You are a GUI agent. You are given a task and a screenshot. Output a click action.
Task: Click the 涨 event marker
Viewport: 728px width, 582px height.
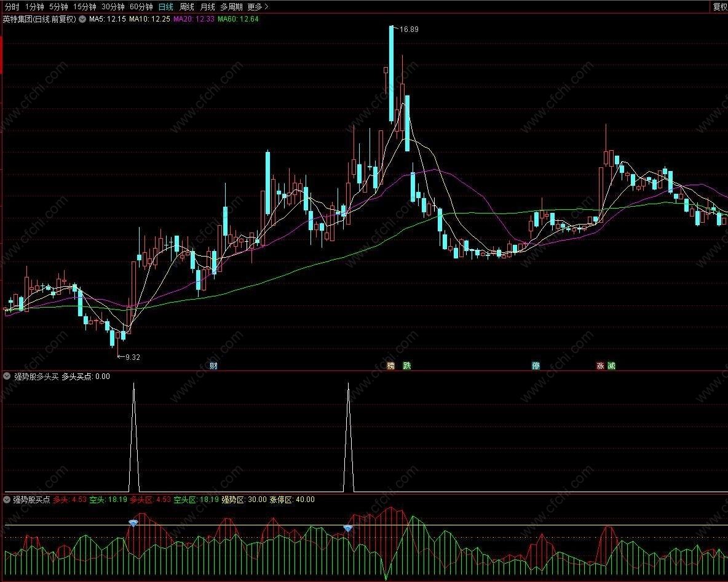click(x=600, y=365)
